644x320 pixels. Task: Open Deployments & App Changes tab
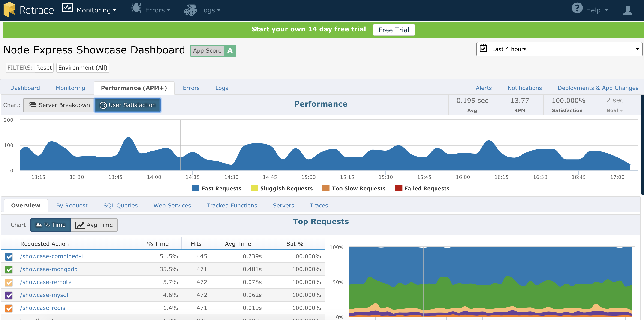click(x=598, y=88)
